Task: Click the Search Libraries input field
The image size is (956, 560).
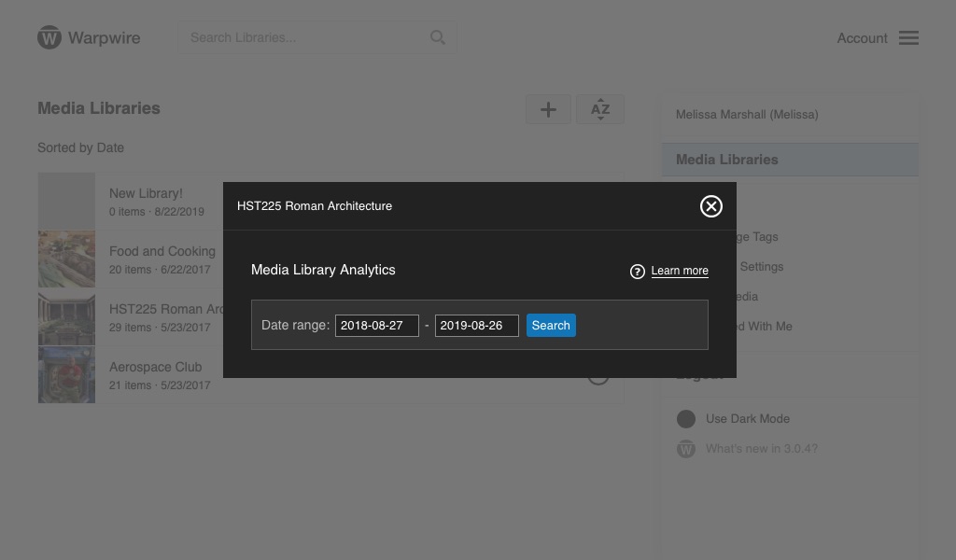Action: [317, 37]
